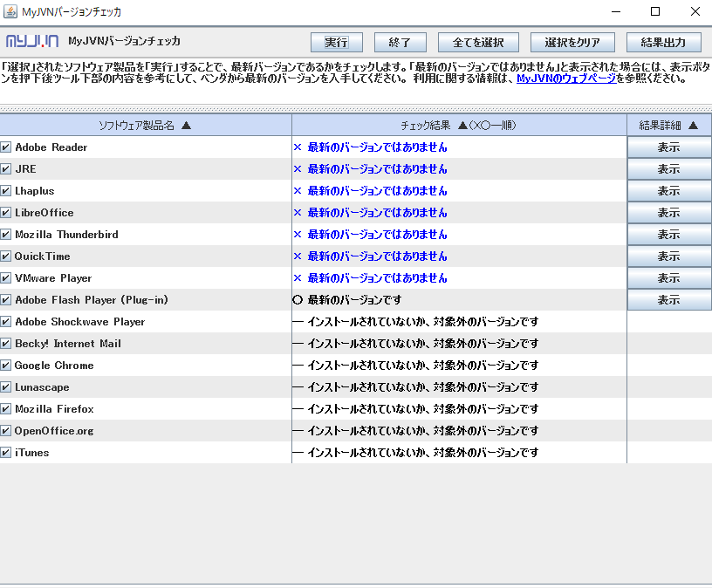The height and width of the screenshot is (588, 712).
Task: Select 最新のバージョンです text in Flash Player row
Action: pyautogui.click(x=354, y=300)
